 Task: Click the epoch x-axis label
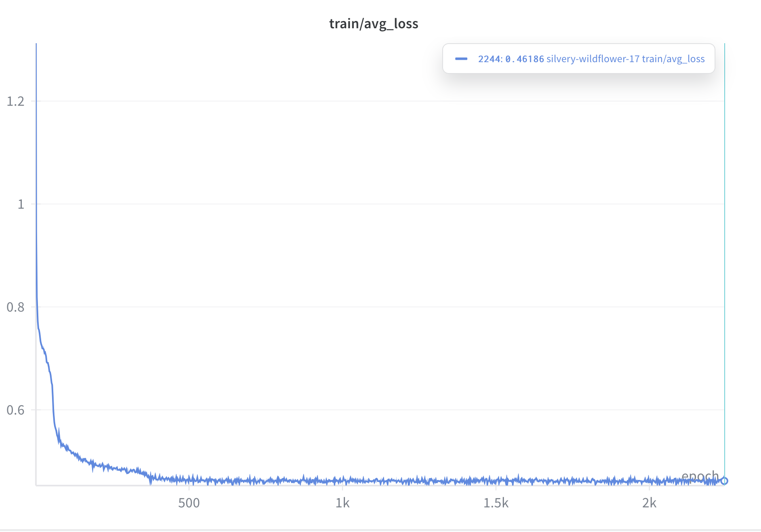click(x=700, y=476)
